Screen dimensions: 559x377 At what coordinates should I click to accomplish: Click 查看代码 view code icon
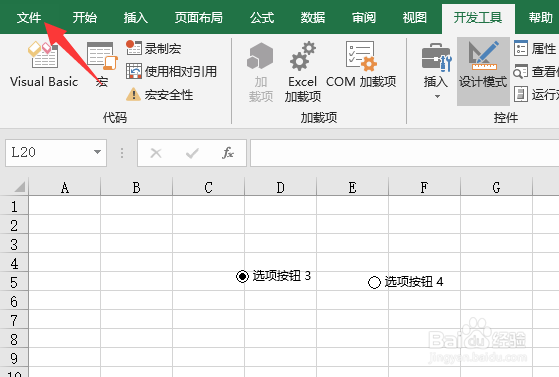pyautogui.click(x=520, y=72)
